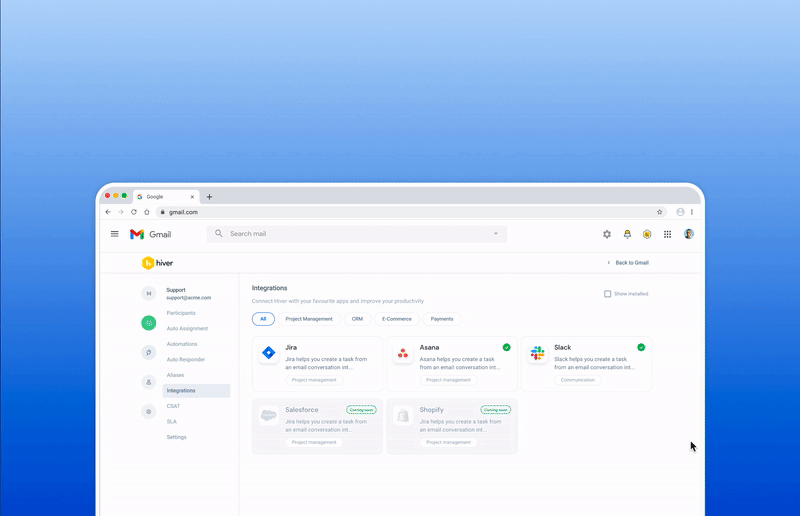The height and width of the screenshot is (516, 800).
Task: Open Auto Assignment settings
Action: click(187, 329)
